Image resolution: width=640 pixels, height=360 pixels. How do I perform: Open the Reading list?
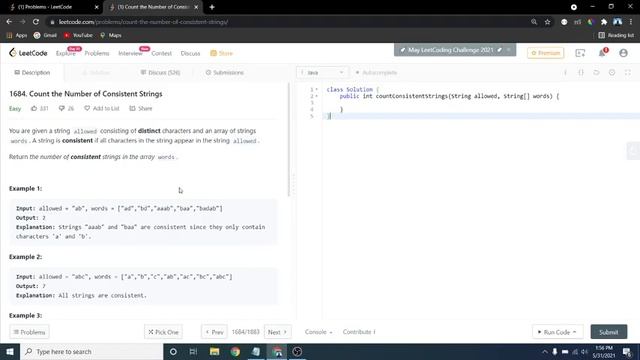616,35
